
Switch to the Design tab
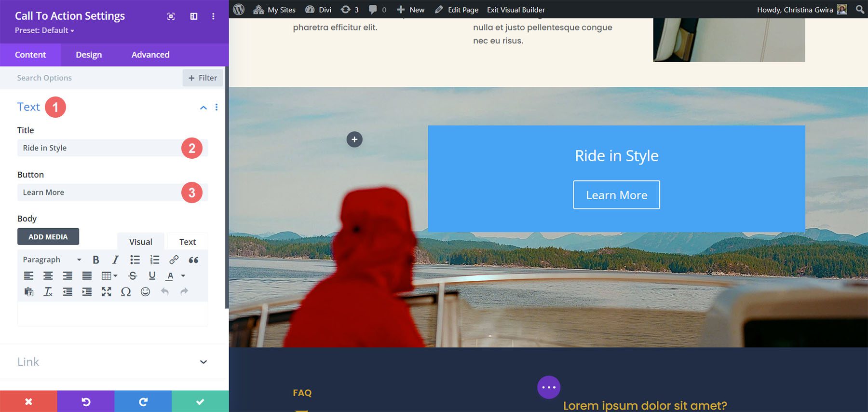tap(89, 55)
